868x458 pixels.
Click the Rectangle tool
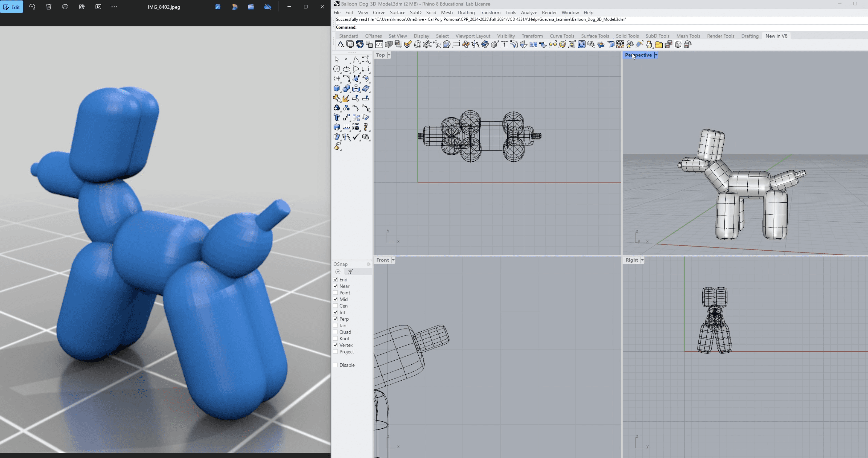[366, 69]
